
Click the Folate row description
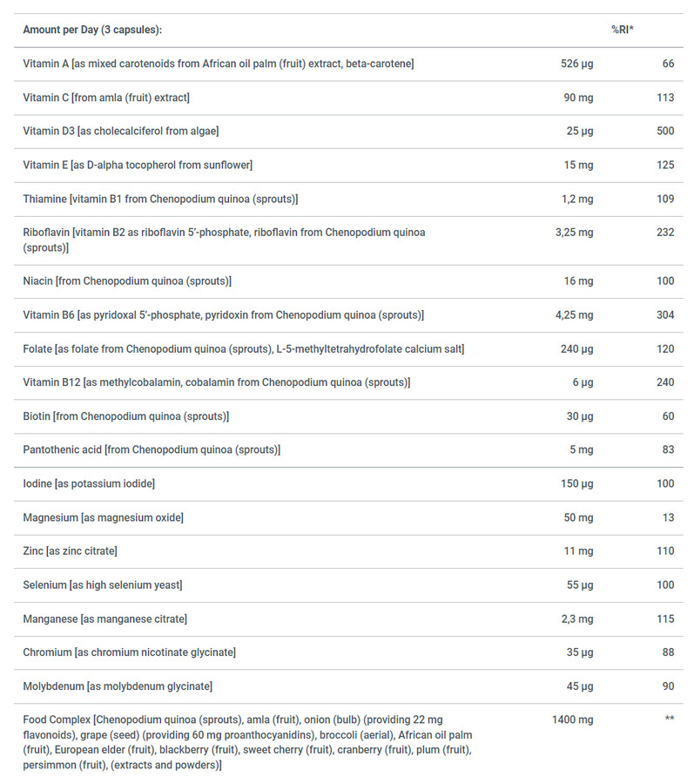(x=244, y=349)
